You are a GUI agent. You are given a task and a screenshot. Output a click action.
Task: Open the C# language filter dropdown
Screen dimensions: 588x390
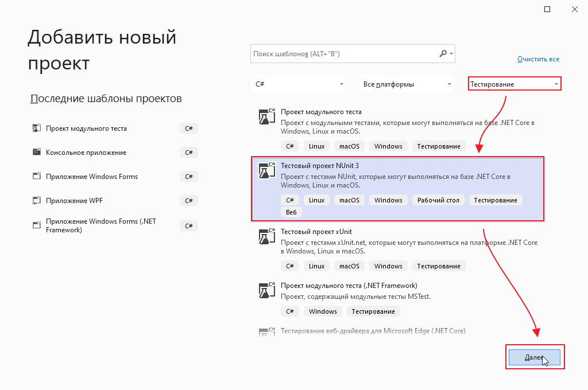(x=299, y=84)
